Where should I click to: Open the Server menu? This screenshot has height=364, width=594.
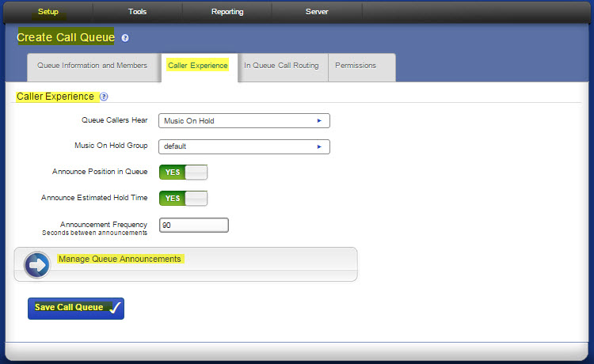click(317, 12)
